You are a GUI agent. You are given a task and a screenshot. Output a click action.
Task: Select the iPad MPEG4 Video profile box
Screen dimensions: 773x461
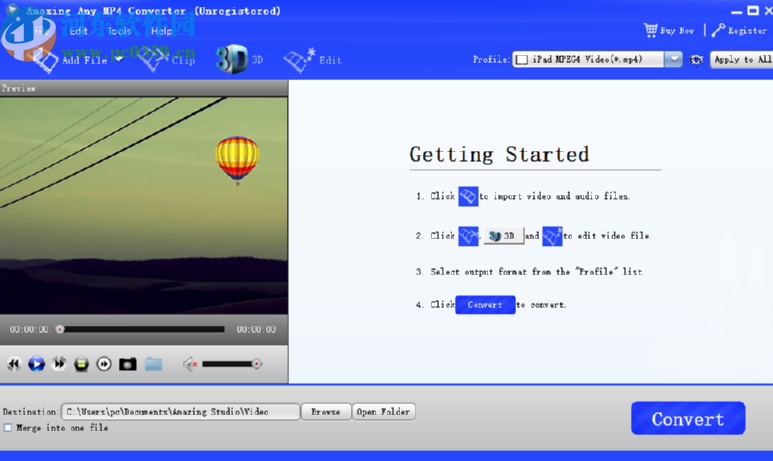click(588, 60)
